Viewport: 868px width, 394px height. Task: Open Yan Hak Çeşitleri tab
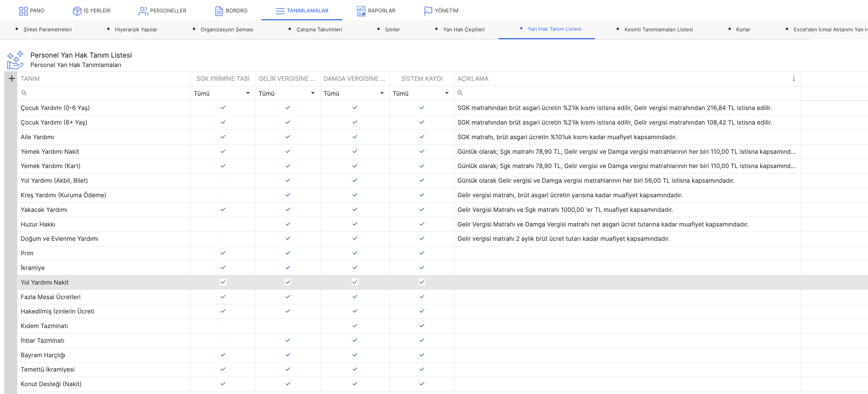click(x=464, y=29)
